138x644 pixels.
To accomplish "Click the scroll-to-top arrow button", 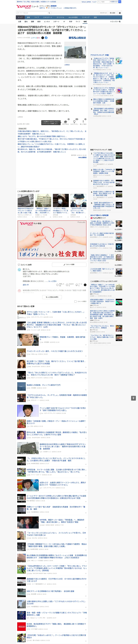I will [133, 398].
